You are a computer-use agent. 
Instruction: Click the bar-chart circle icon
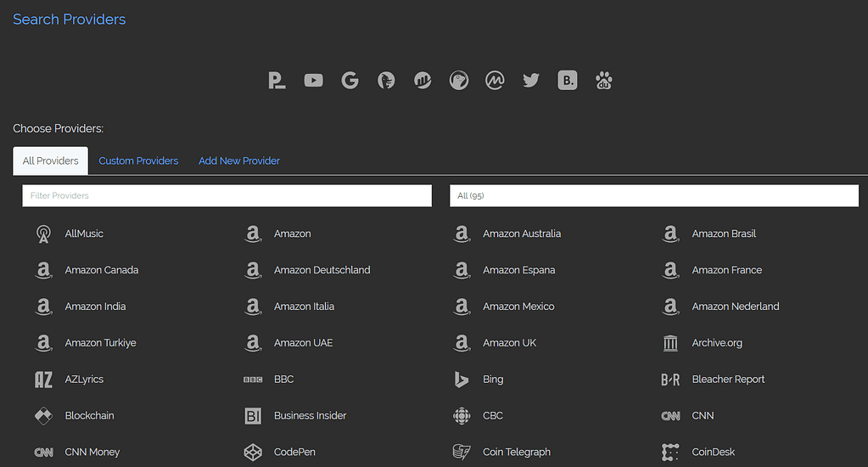tap(423, 81)
